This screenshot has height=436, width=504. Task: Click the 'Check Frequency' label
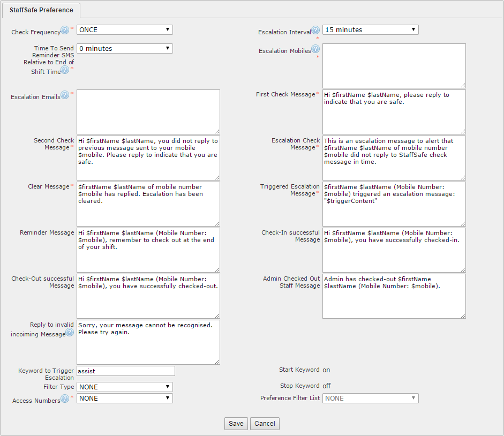click(x=36, y=32)
